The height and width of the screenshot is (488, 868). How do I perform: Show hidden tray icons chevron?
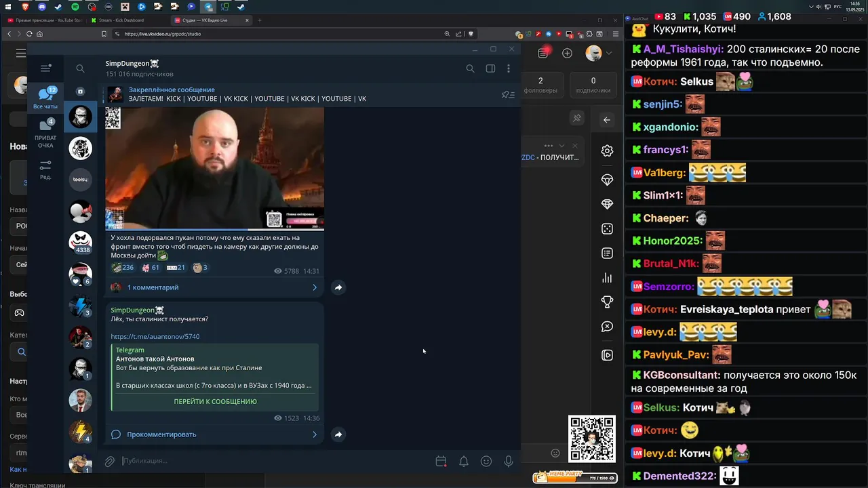coord(812,6)
